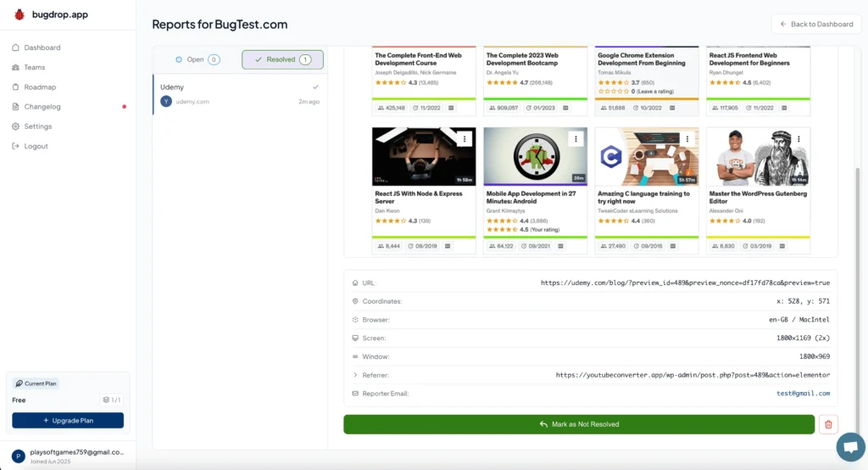Image resolution: width=868 pixels, height=470 pixels.
Task: Open menu on Mobile App Development card
Action: click(x=576, y=139)
